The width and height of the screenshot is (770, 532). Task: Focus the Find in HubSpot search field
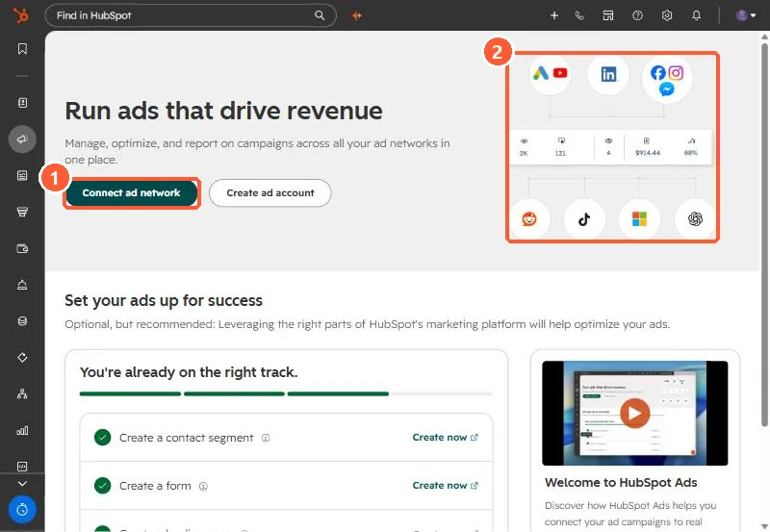(190, 15)
